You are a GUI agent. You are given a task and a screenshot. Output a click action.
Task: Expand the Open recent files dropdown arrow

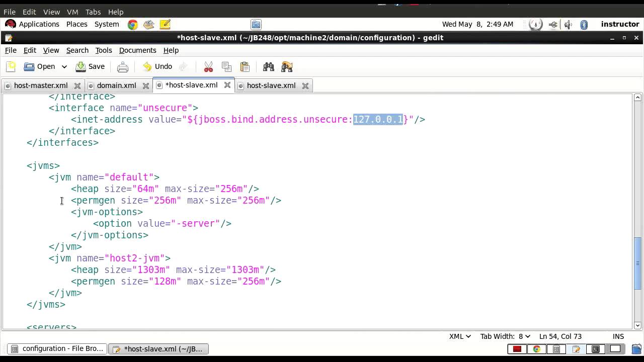64,66
